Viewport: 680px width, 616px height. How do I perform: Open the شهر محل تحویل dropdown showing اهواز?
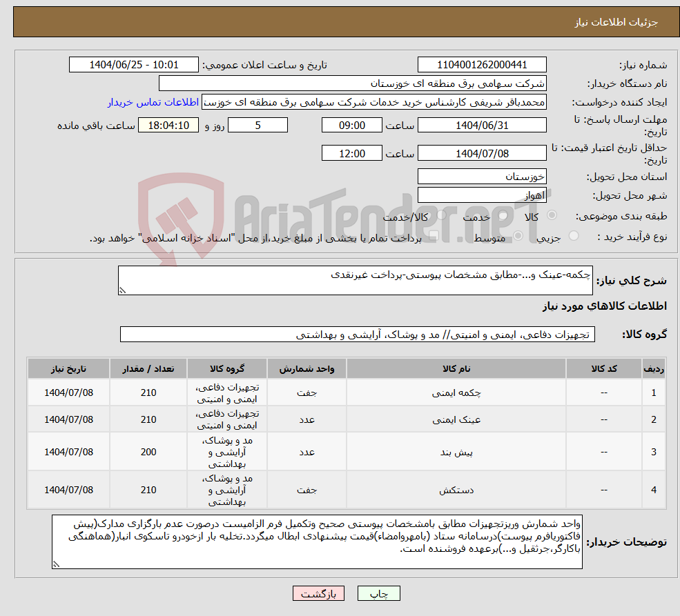(x=482, y=195)
